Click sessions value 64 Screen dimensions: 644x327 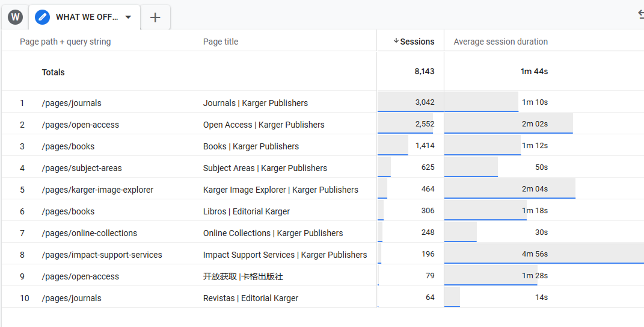tap(430, 297)
